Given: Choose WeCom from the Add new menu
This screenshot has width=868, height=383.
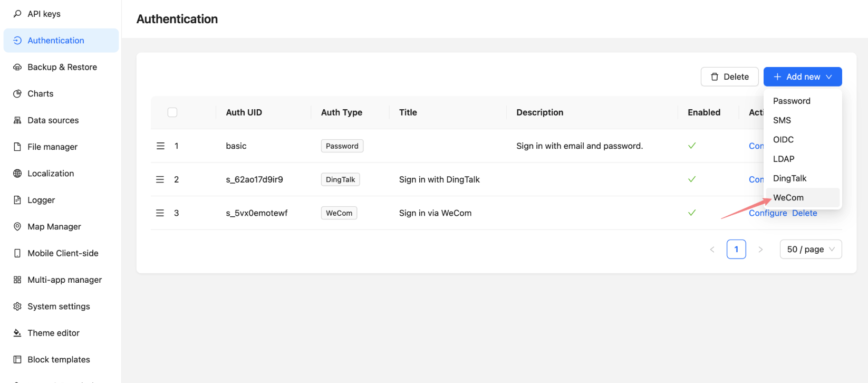Looking at the screenshot, I should tap(788, 198).
